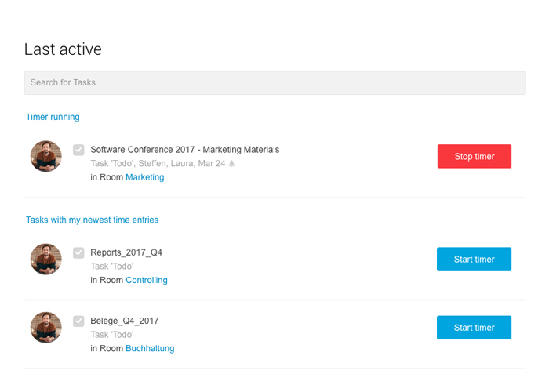Screen dimensions: 549x392
Task: Open avatar of Software Conference task
Action: [45, 156]
